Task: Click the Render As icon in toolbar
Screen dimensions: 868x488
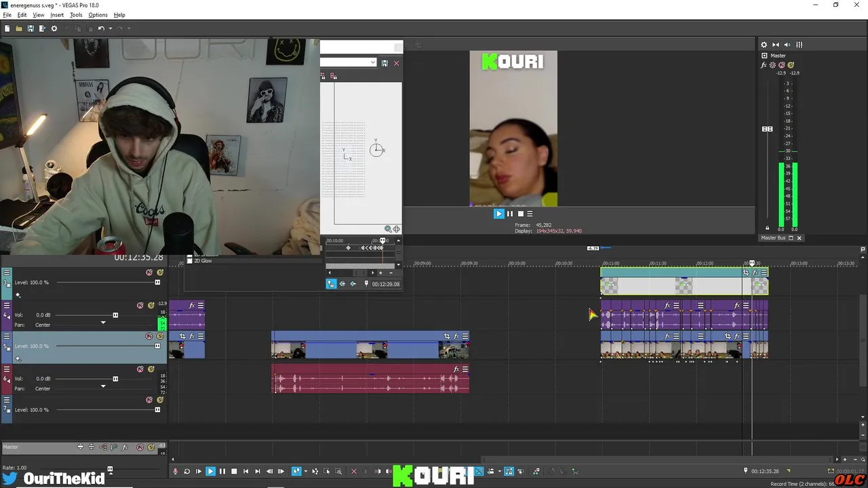Action: pyautogui.click(x=42, y=28)
